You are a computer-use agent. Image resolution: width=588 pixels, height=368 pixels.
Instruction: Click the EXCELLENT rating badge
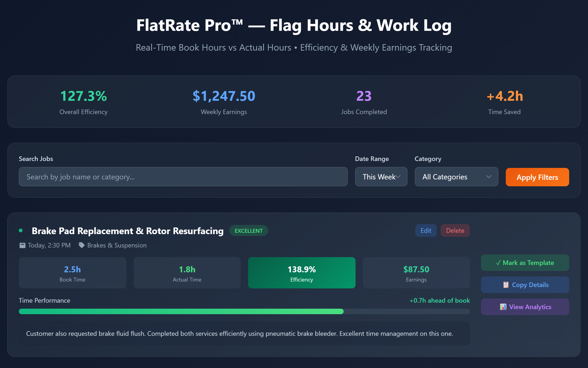(249, 231)
